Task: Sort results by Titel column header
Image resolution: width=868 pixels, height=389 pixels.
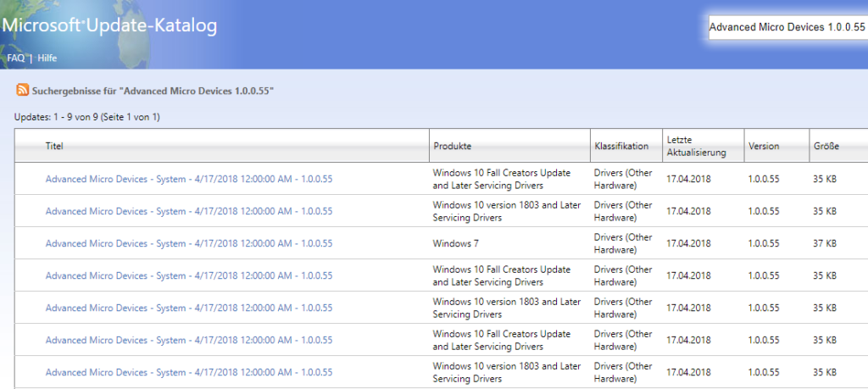Action: tap(54, 147)
